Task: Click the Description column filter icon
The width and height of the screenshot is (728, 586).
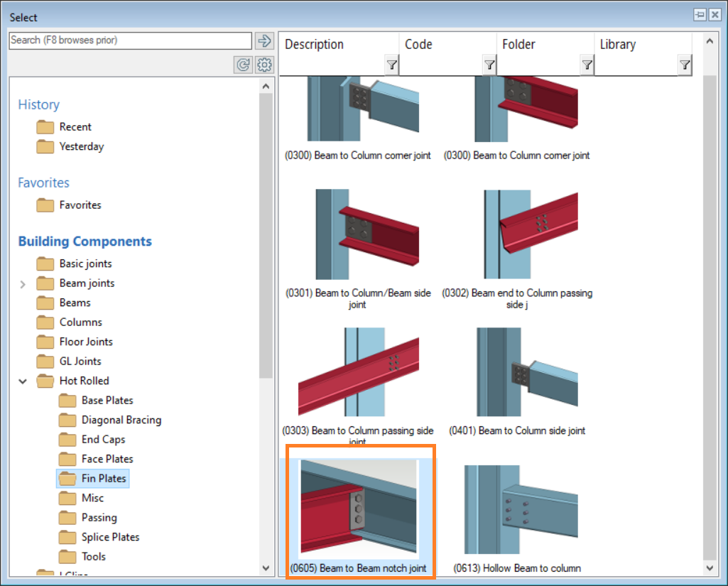Action: [391, 65]
